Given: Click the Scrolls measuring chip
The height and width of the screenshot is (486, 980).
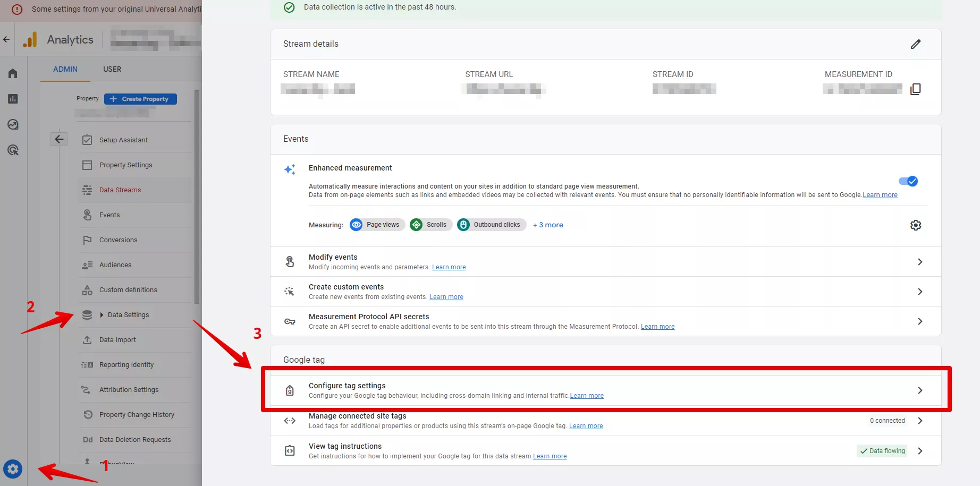Looking at the screenshot, I should point(431,225).
